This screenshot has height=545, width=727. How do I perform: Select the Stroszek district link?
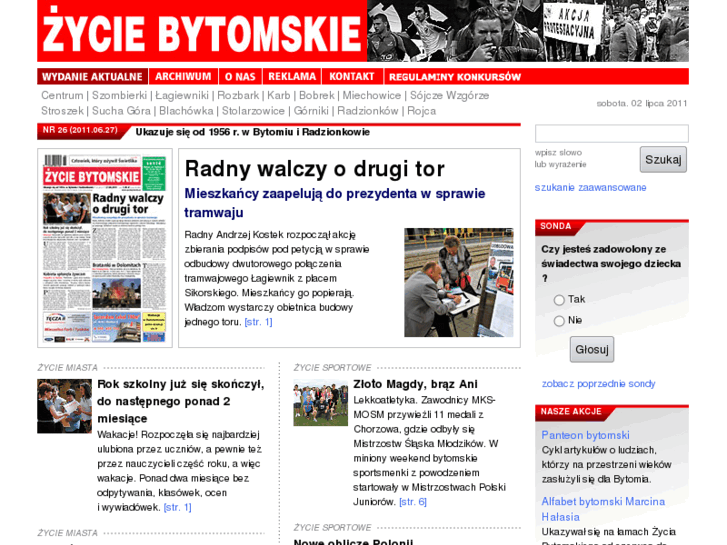[62, 111]
